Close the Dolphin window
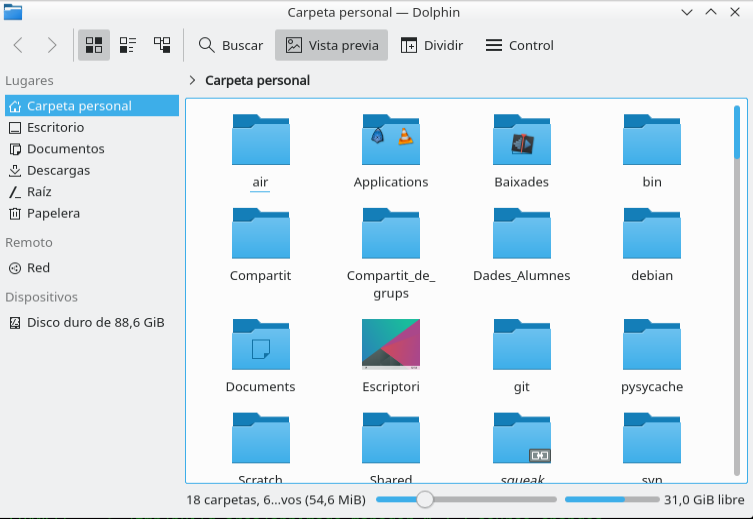The width and height of the screenshot is (753, 519). point(735,12)
